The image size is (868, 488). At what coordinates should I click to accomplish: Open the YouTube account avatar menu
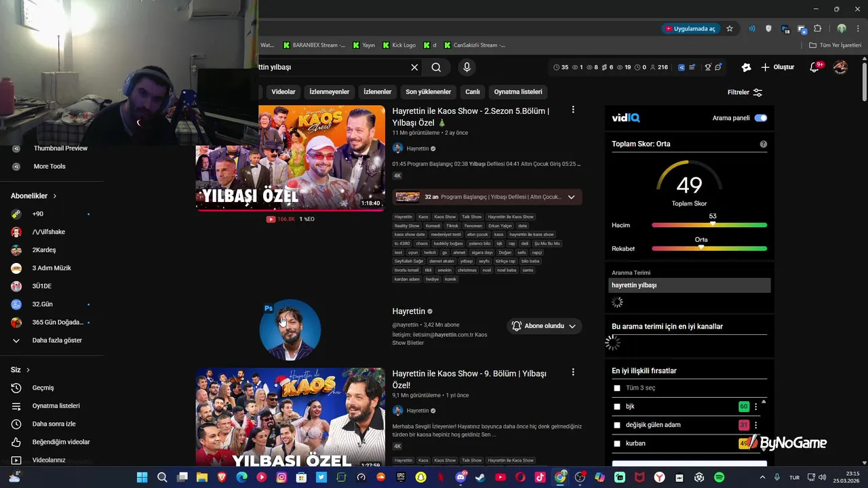(x=840, y=67)
